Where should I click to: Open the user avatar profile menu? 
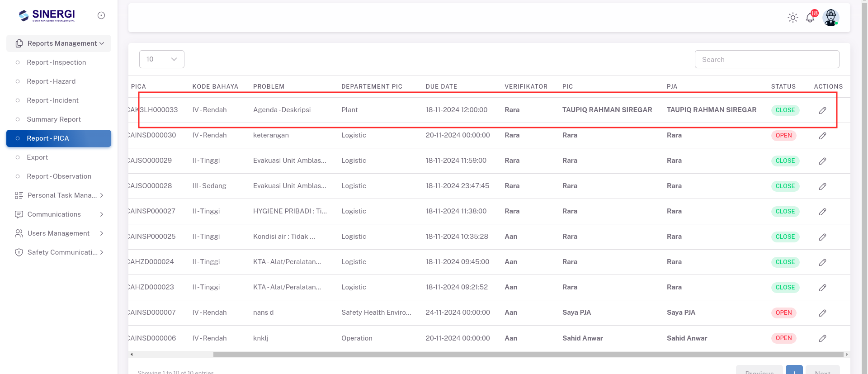(x=831, y=18)
